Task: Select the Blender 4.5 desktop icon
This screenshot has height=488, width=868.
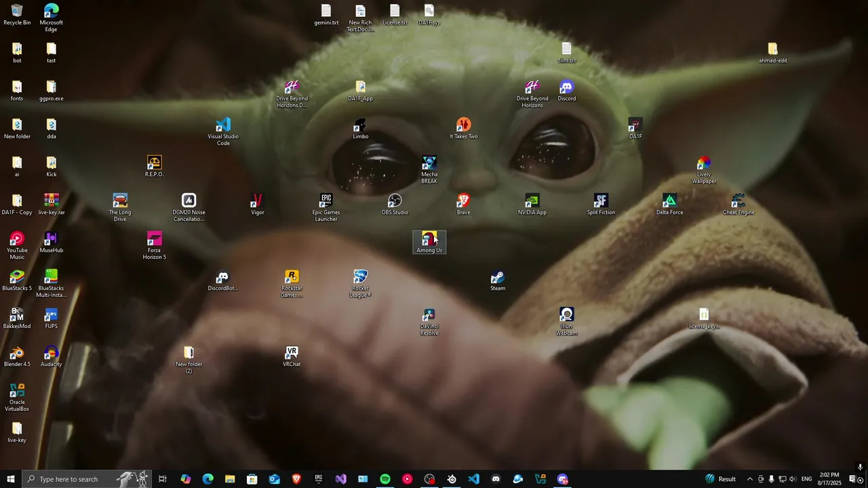Action: (17, 357)
